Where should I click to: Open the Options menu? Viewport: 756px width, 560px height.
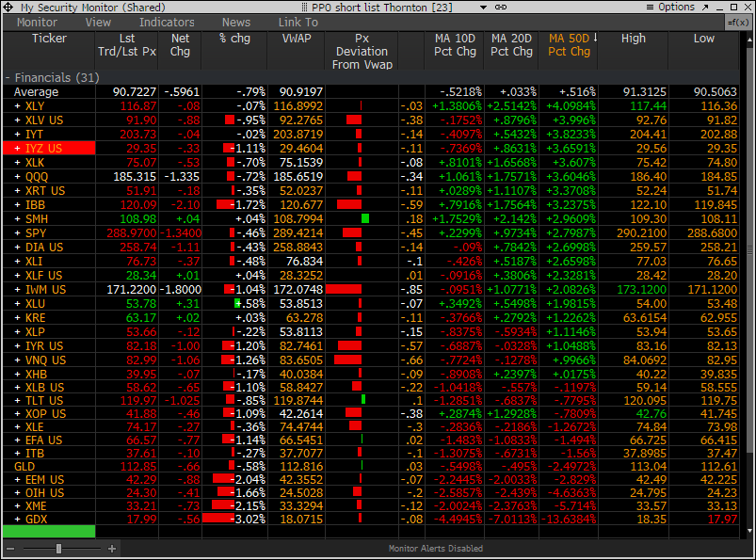670,8
